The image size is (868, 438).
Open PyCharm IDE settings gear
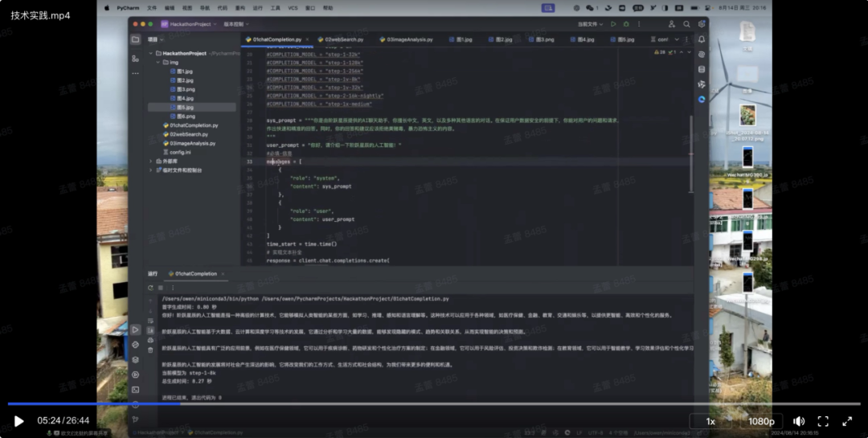[702, 24]
